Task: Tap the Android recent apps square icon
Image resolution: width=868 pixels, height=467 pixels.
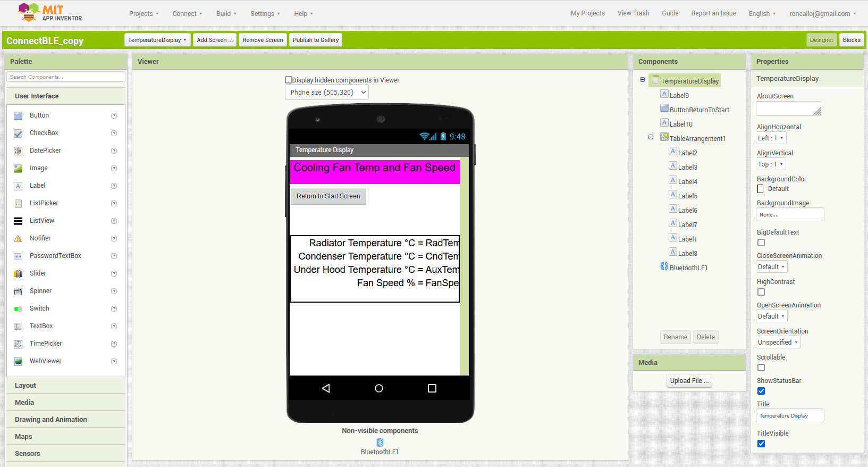Action: 432,388
